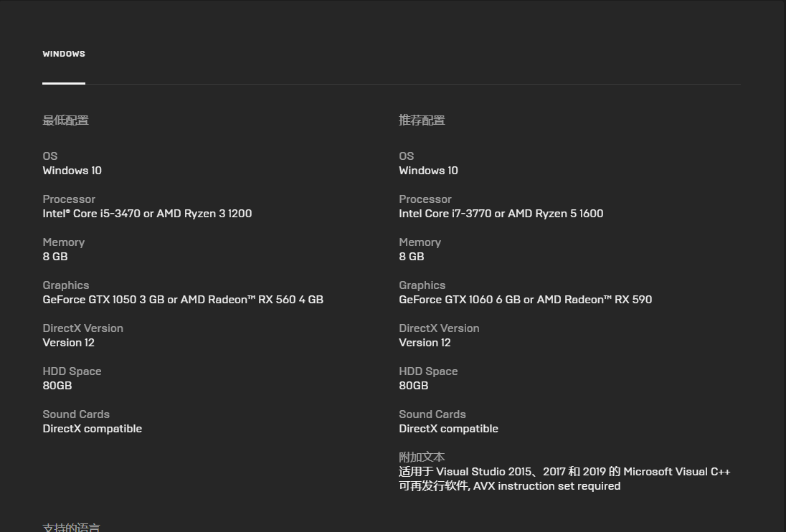This screenshot has height=532, width=786.
Task: Select the 8 GB value under 最低配置
Action: coord(55,257)
